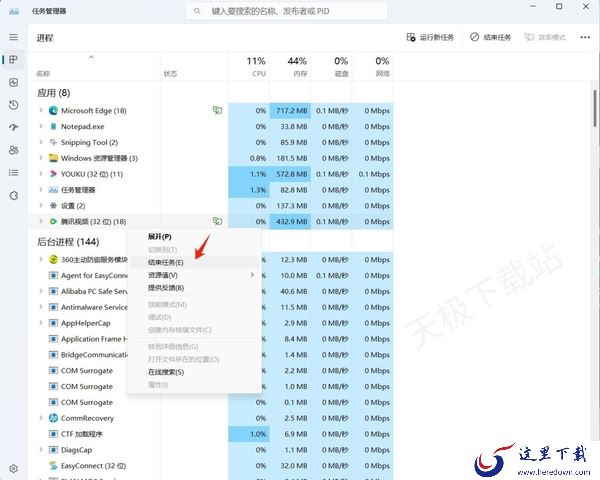Click the 设置 gear app icon
This screenshot has width=600, height=480.
tap(53, 206)
